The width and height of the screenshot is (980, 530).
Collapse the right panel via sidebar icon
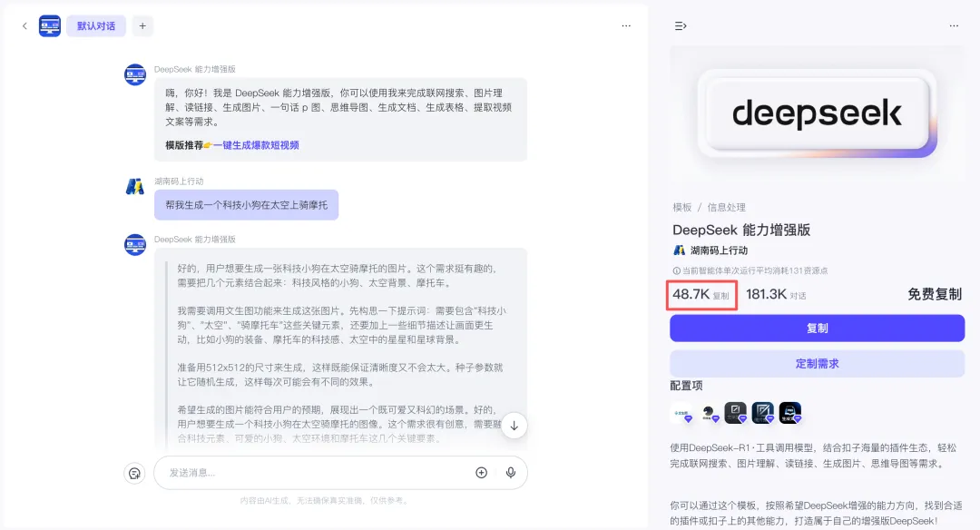(681, 25)
